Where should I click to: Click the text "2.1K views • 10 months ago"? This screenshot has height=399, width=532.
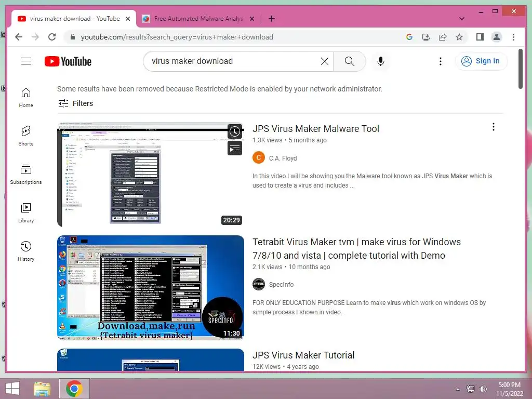pos(291,267)
